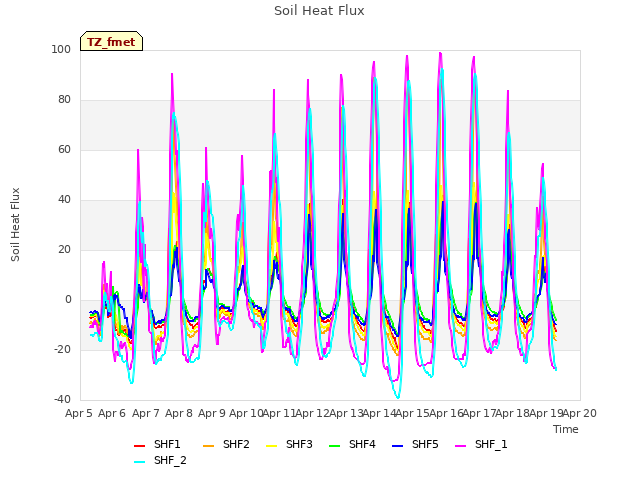The width and height of the screenshot is (640, 480).
Task: Click the Apr 17 x-axis tick label
Action: pyautogui.click(x=480, y=413)
